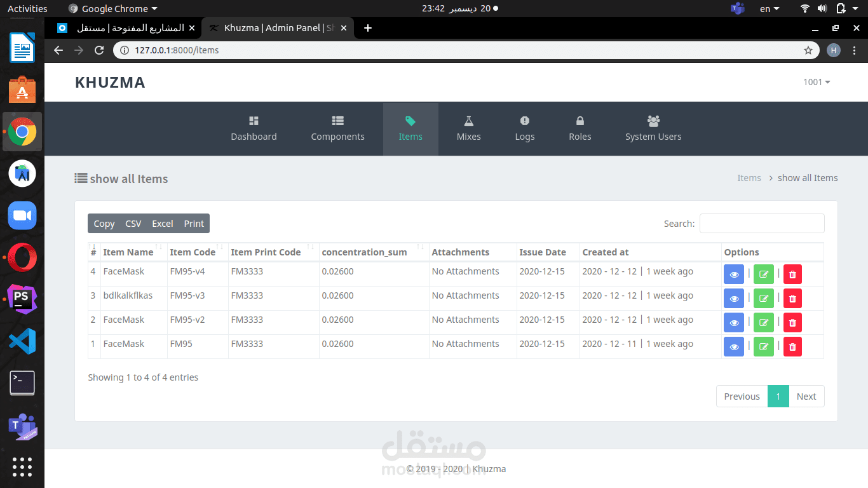
Task: Go to the Components section
Action: 337,129
